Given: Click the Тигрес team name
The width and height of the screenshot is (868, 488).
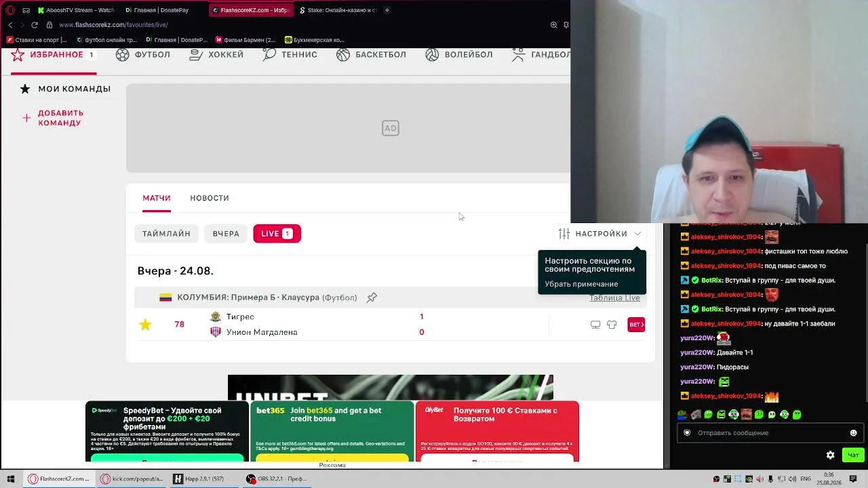Looking at the screenshot, I should tap(240, 317).
